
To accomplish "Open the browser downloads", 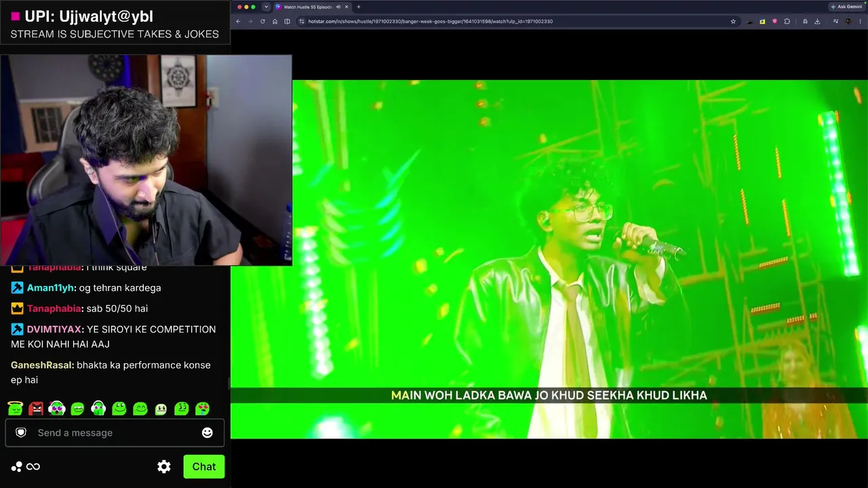I will pos(817,21).
